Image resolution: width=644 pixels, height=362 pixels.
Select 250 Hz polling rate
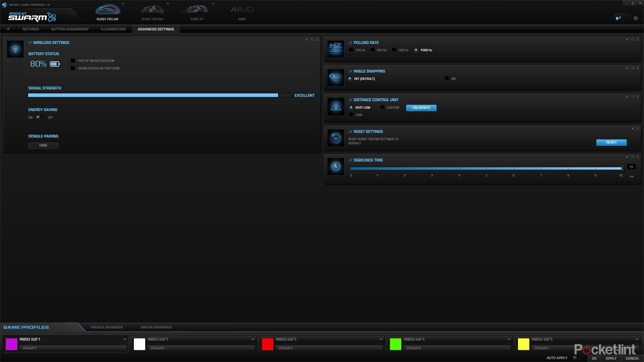point(372,50)
